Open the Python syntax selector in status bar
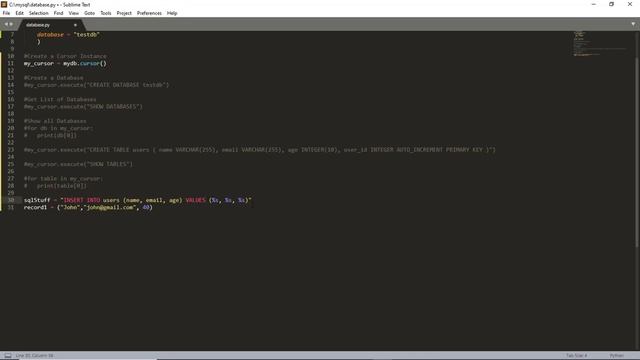The width and height of the screenshot is (640, 360). click(x=616, y=356)
